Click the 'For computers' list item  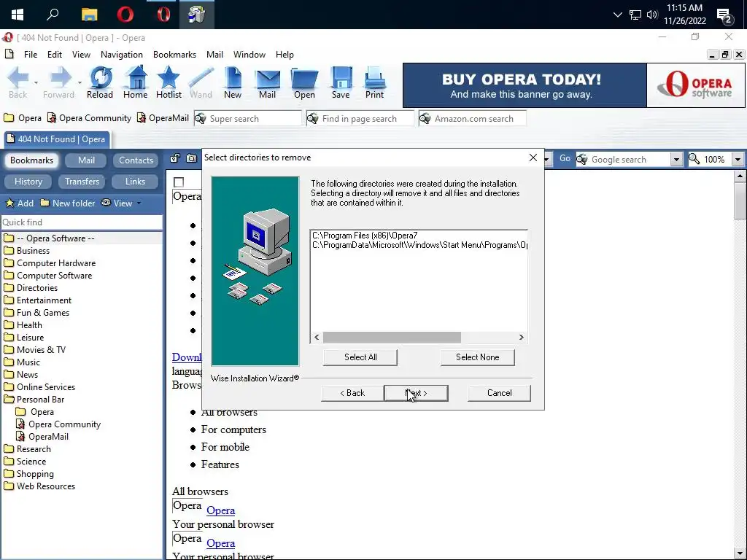point(233,429)
